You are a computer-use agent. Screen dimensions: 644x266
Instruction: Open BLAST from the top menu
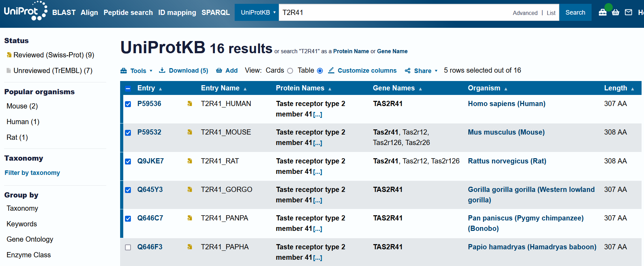pyautogui.click(x=64, y=13)
